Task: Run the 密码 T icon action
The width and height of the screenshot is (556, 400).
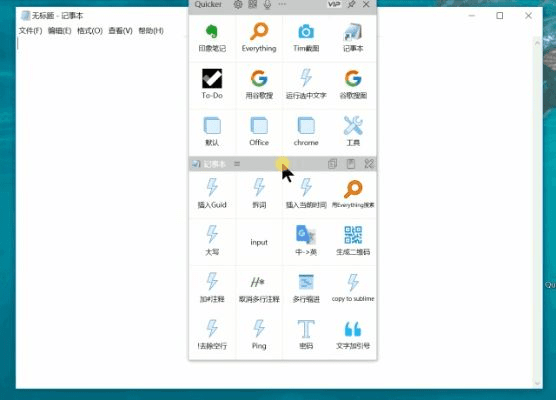Action: point(306,335)
